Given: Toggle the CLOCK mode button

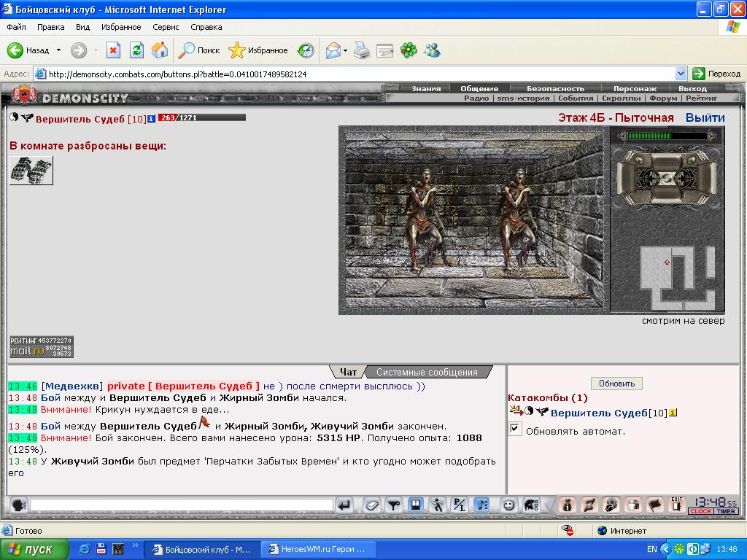Looking at the screenshot, I should pos(700,511).
